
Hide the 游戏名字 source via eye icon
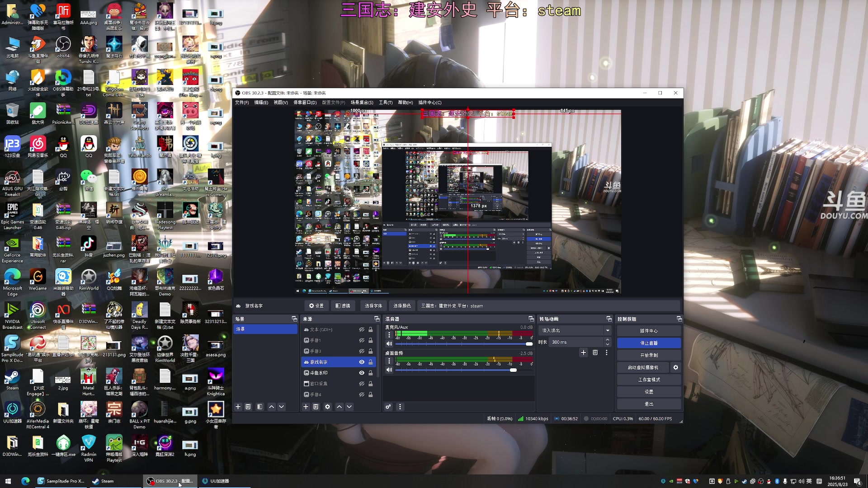[x=362, y=362]
